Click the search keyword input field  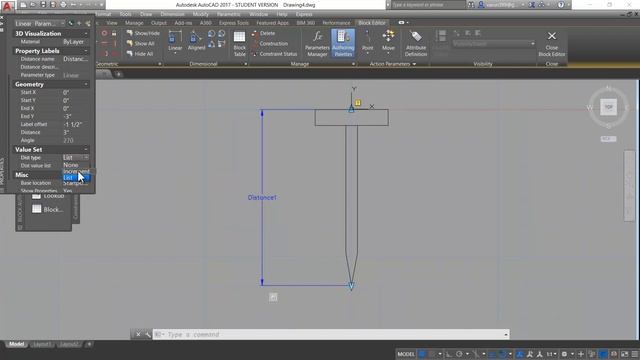(428, 5)
